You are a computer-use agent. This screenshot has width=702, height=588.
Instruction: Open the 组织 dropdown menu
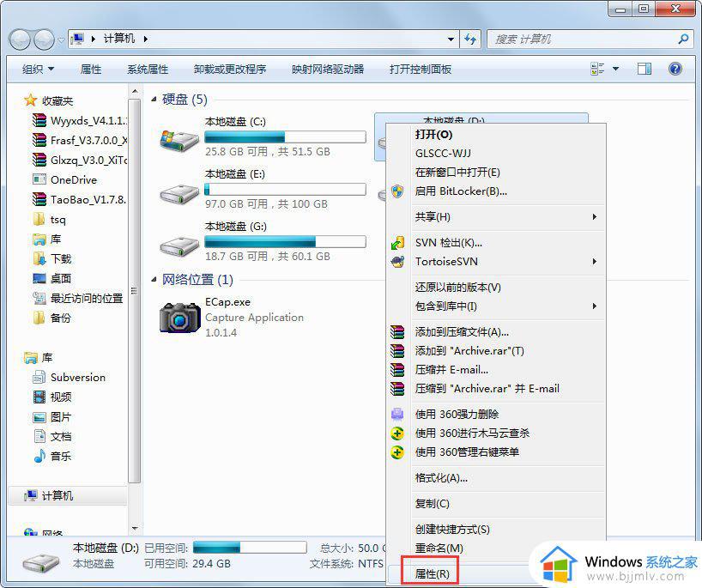click(38, 69)
